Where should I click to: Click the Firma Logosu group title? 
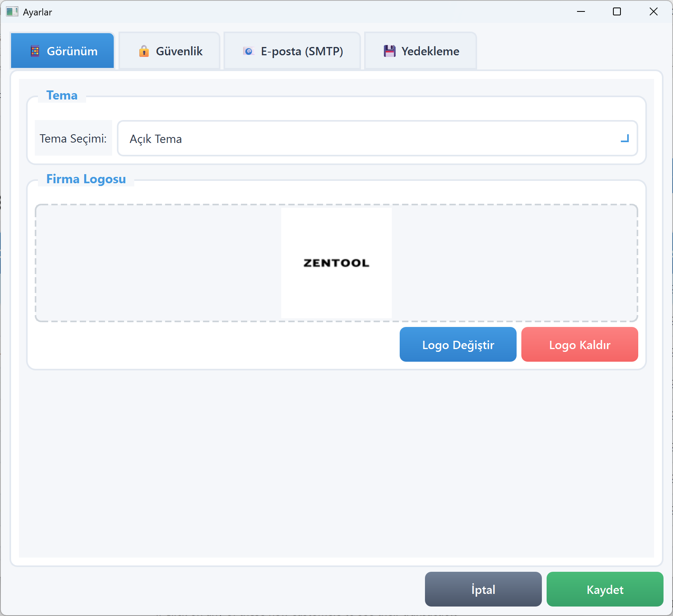[x=86, y=179]
